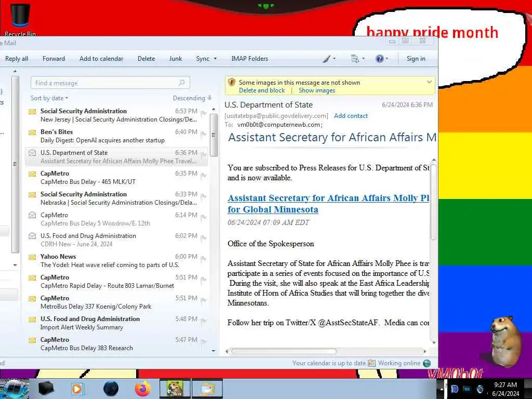The height and width of the screenshot is (399, 532).
Task: Switch to the Windows Live Mail taskbar button
Action: pos(207,389)
